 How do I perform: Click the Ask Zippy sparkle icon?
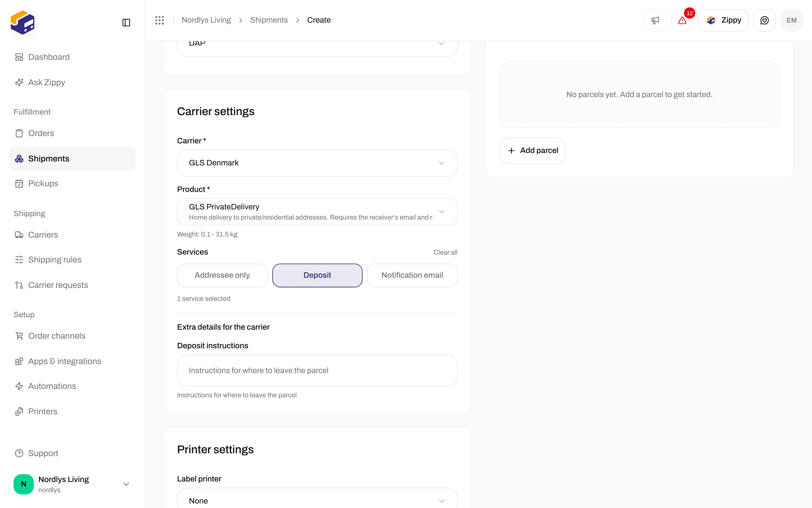(x=19, y=82)
